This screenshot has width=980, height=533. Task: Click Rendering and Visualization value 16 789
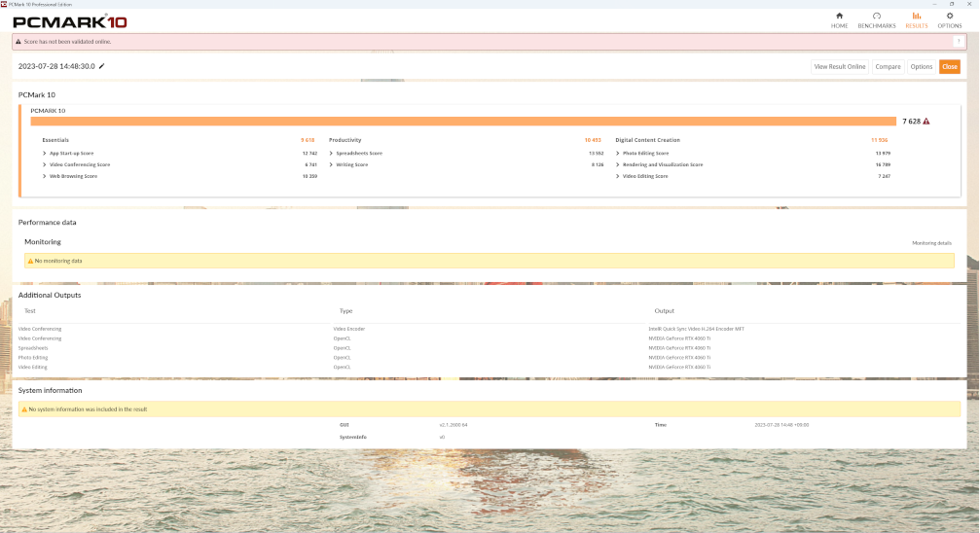[x=883, y=165]
